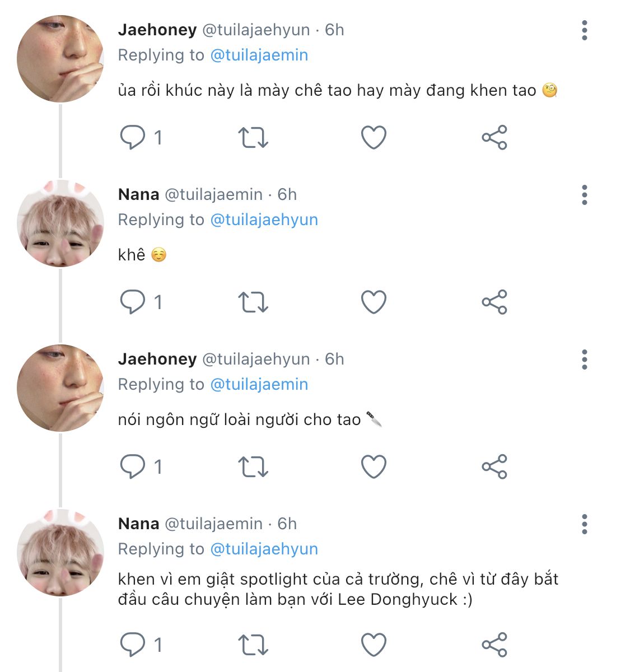Retweet Jaehoney's first tweet in the thread
Viewport: 630px width, 672px height.
point(253,137)
